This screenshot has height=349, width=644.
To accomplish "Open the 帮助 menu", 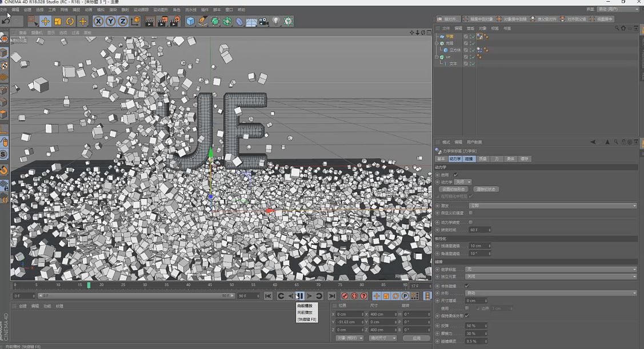I will 242,10.
